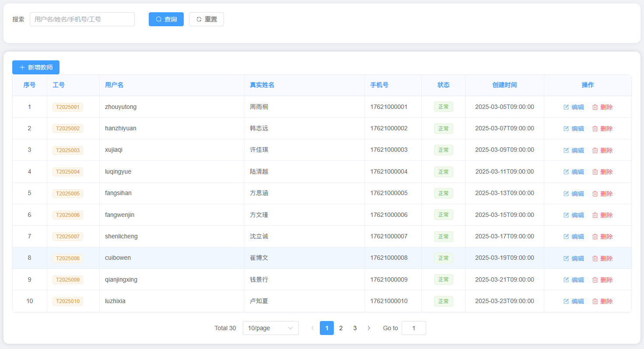Click the T2025005 employee ID tag

pos(68,194)
